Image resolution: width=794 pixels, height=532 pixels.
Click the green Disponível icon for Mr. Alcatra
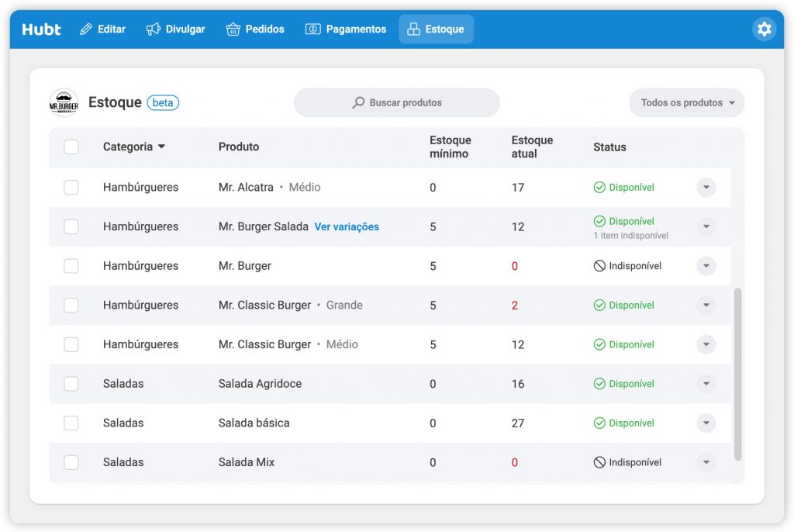tap(599, 188)
